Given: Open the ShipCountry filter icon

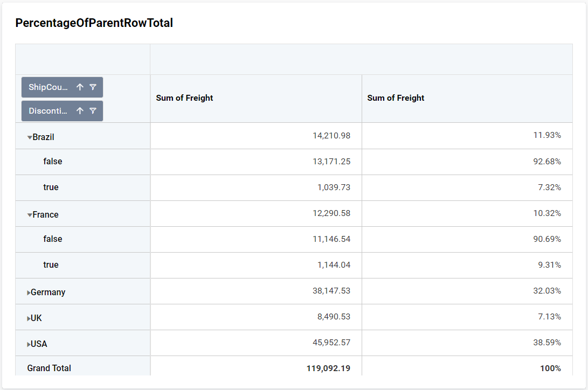Looking at the screenshot, I should click(93, 87).
